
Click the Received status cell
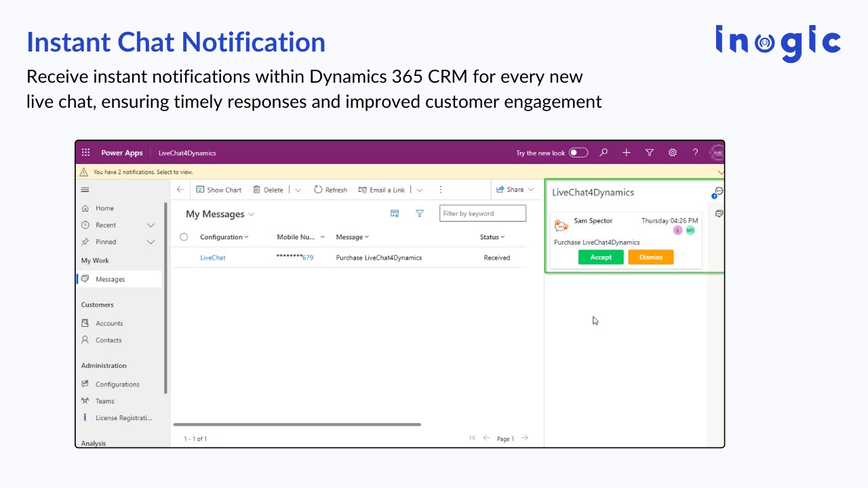coord(496,258)
